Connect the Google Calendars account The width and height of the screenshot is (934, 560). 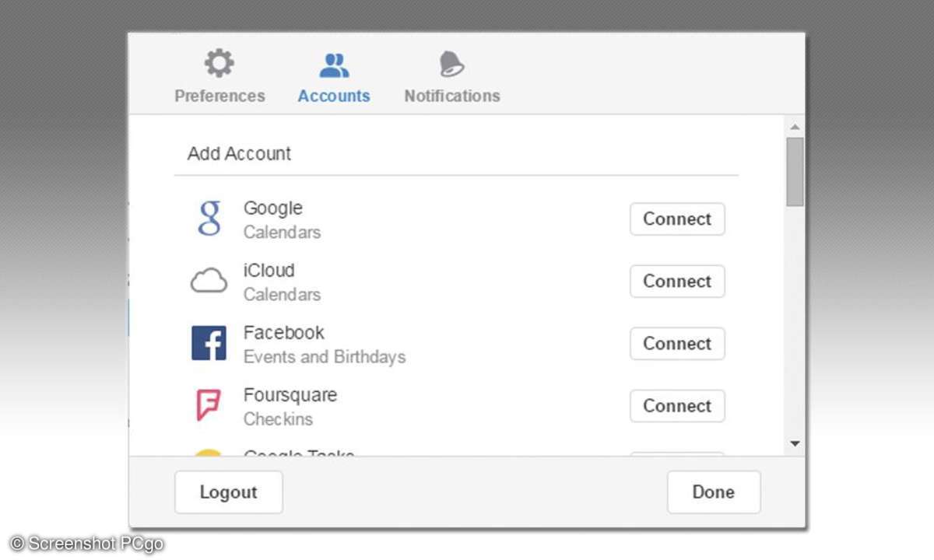pyautogui.click(x=677, y=219)
